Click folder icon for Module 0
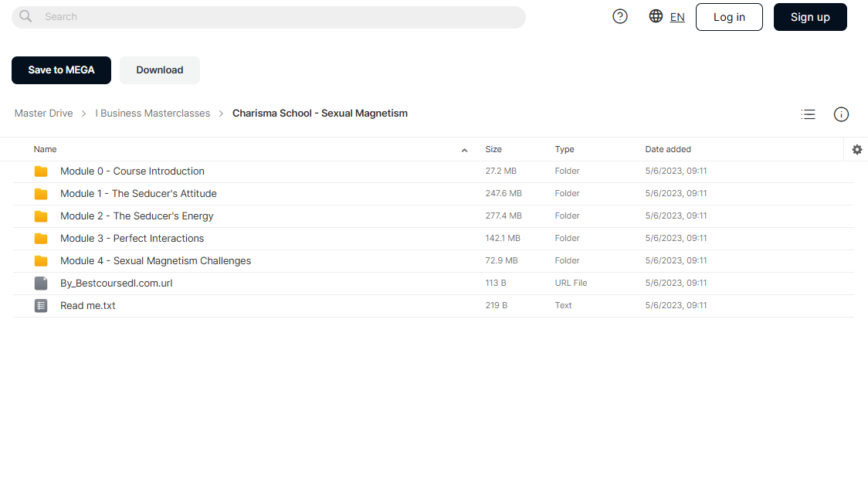Screen dimensions: 868x489 41,171
